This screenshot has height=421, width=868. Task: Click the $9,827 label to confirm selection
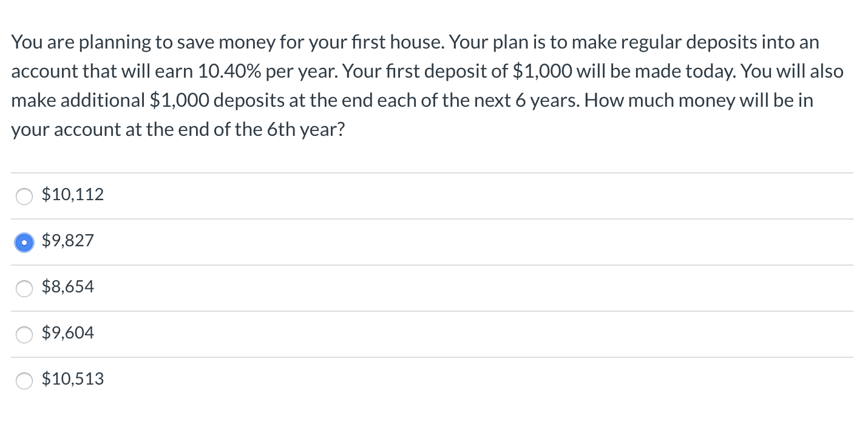(x=68, y=241)
